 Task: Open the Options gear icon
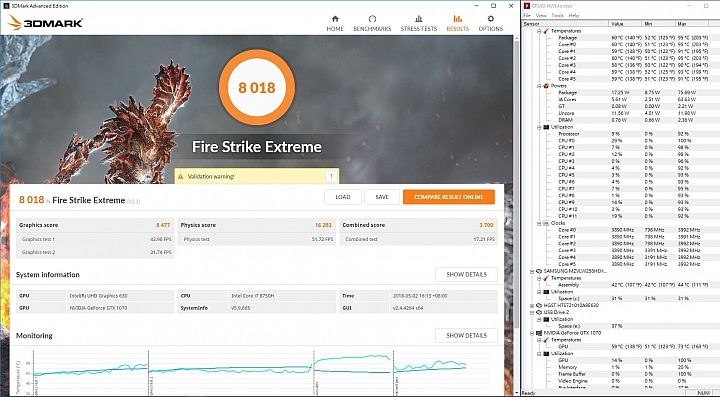[x=490, y=19]
